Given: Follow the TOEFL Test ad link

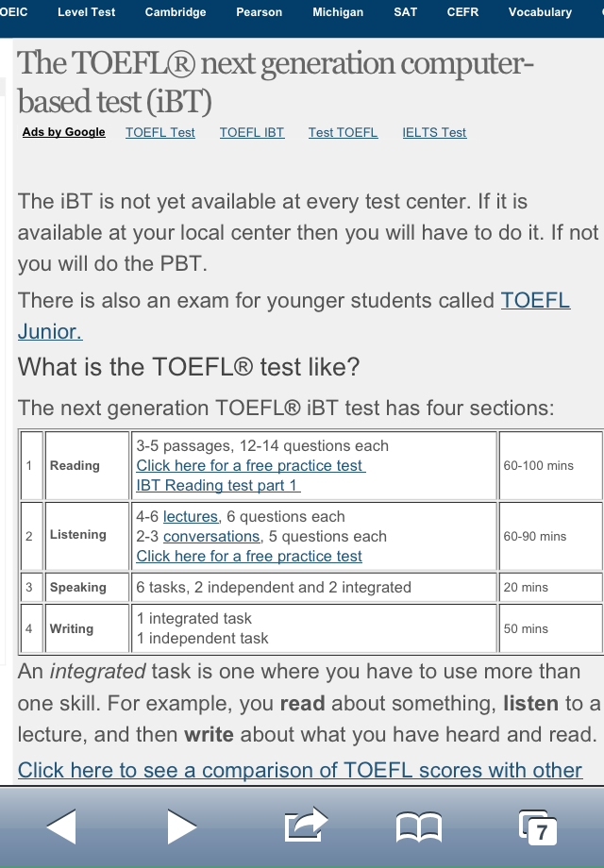Looking at the screenshot, I should click(x=160, y=132).
